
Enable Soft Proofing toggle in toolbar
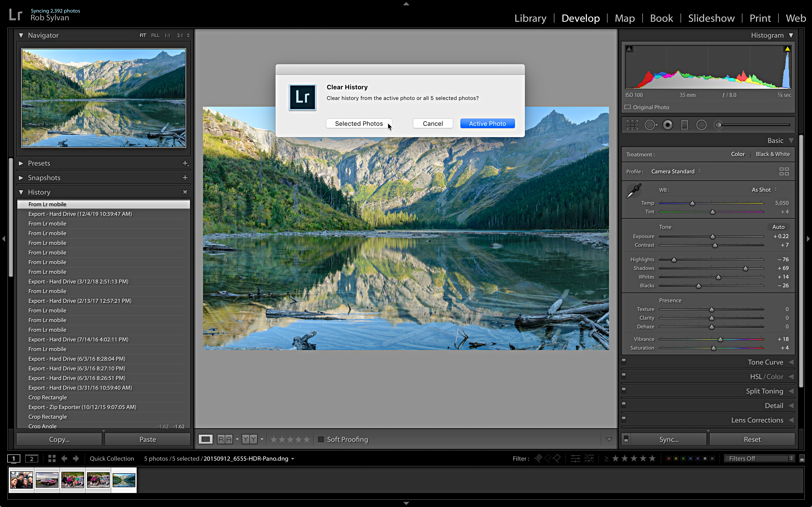[320, 439]
